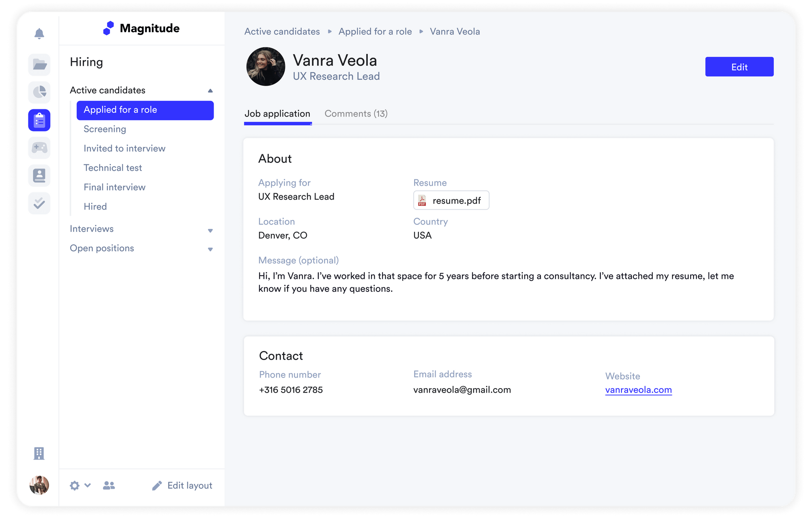Screen dimensions: 812x518
Task: Expand the Interviews section
Action: pos(210,230)
